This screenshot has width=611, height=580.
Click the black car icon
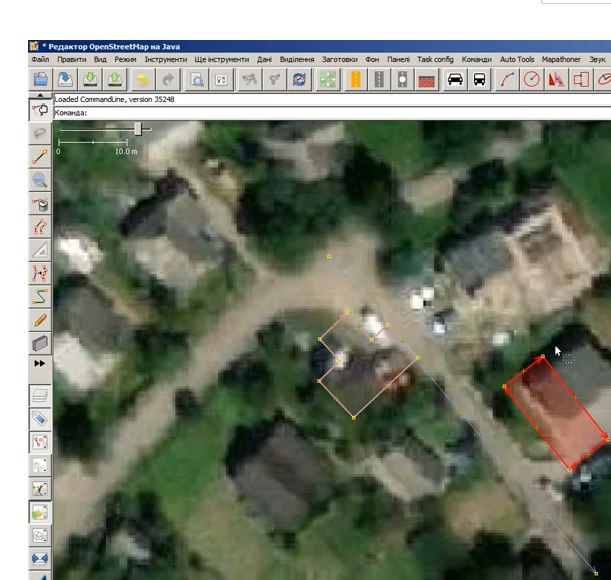(x=455, y=80)
